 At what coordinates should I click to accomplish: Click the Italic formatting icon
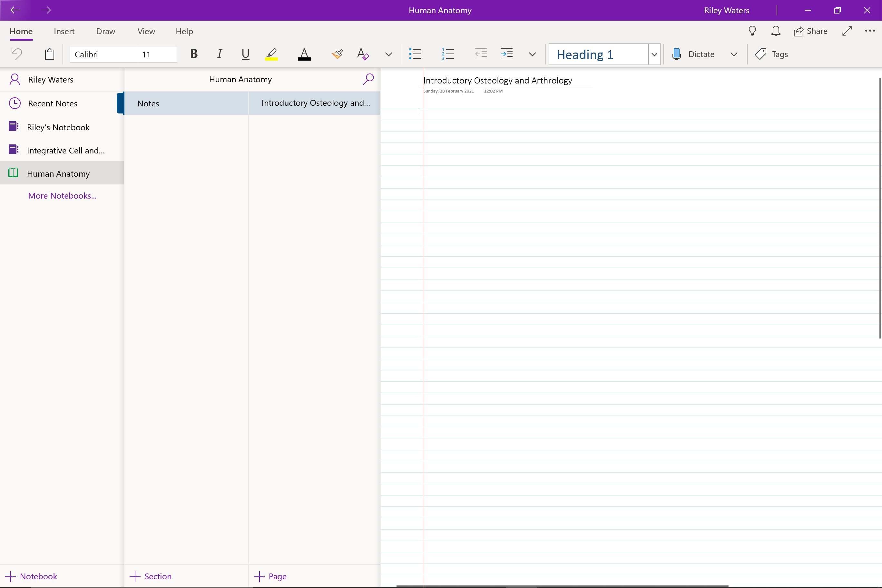(x=219, y=54)
